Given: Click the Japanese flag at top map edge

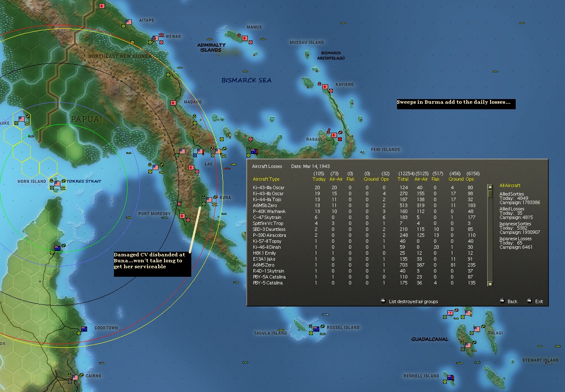Looking at the screenshot, I should click(x=102, y=6).
